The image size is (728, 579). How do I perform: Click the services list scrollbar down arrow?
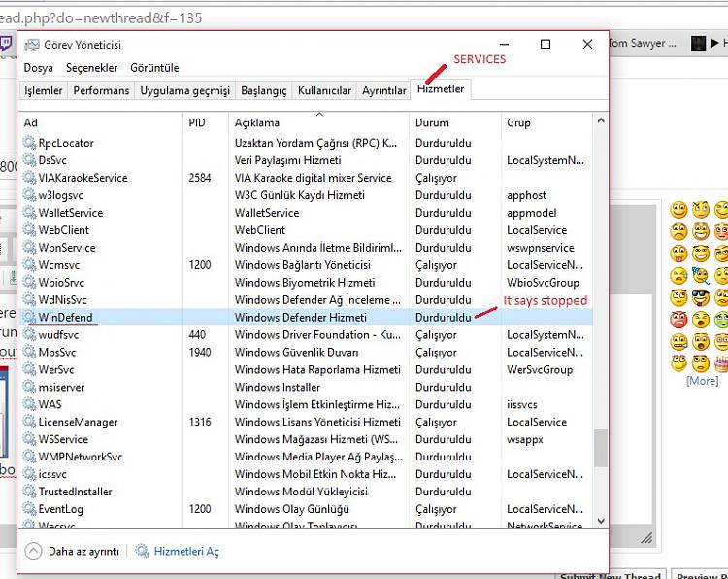point(601,521)
